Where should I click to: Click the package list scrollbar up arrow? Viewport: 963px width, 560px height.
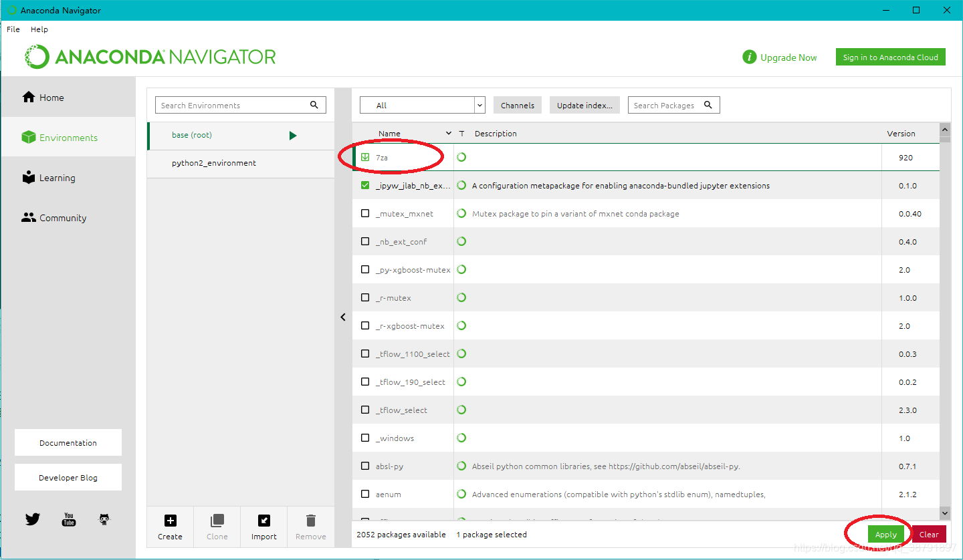(x=945, y=130)
